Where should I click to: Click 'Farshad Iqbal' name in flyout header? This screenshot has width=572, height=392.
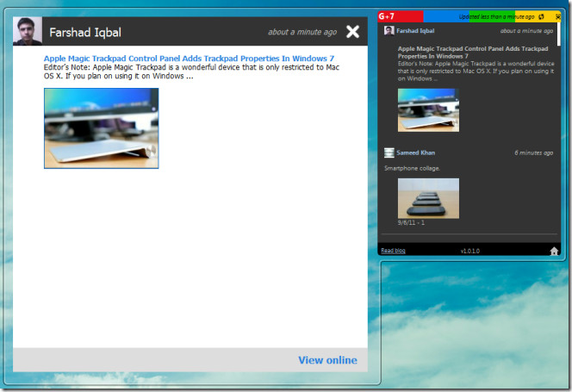point(85,33)
